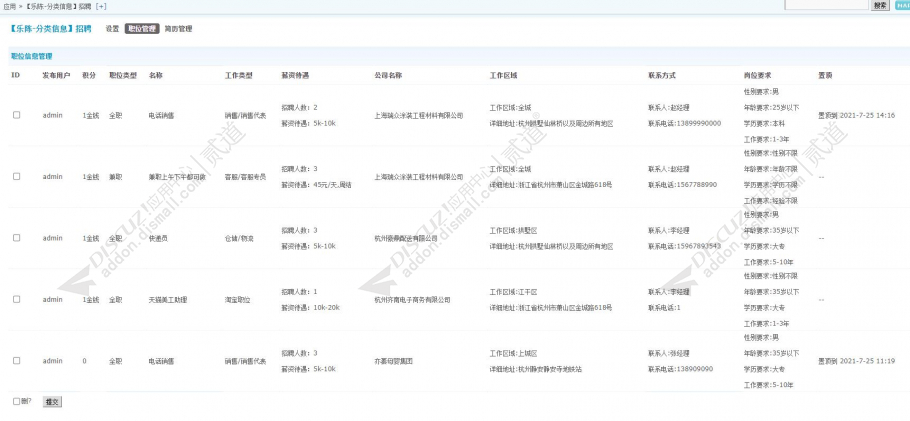This screenshot has height=421, width=910.
Task: Open the 设置 tab
Action: coord(112,28)
